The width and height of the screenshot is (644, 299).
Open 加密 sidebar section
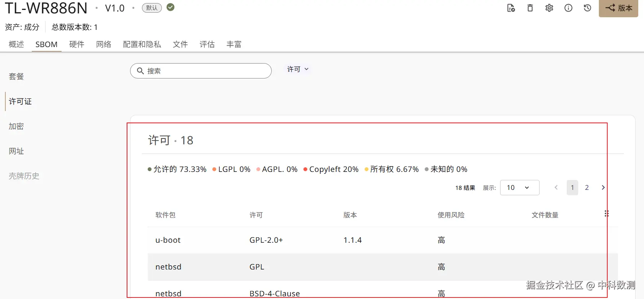coord(16,126)
